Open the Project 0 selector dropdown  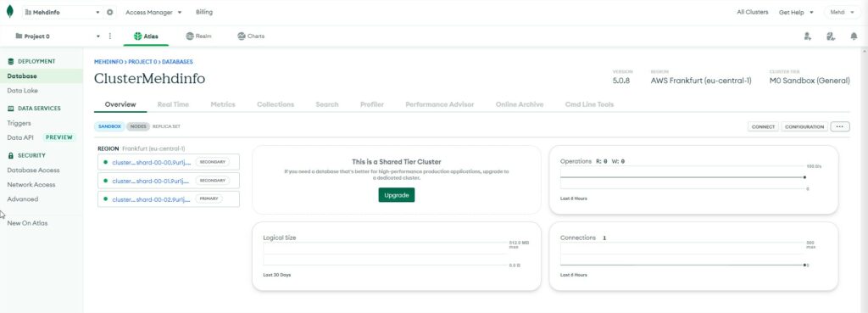point(58,36)
